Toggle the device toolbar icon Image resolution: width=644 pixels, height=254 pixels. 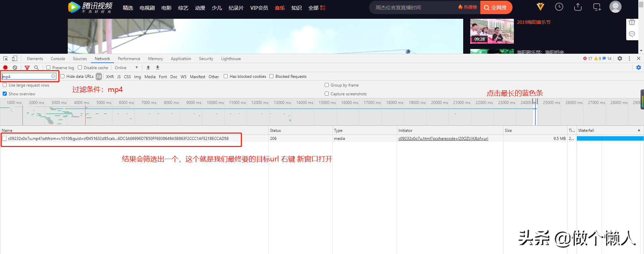tap(14, 58)
